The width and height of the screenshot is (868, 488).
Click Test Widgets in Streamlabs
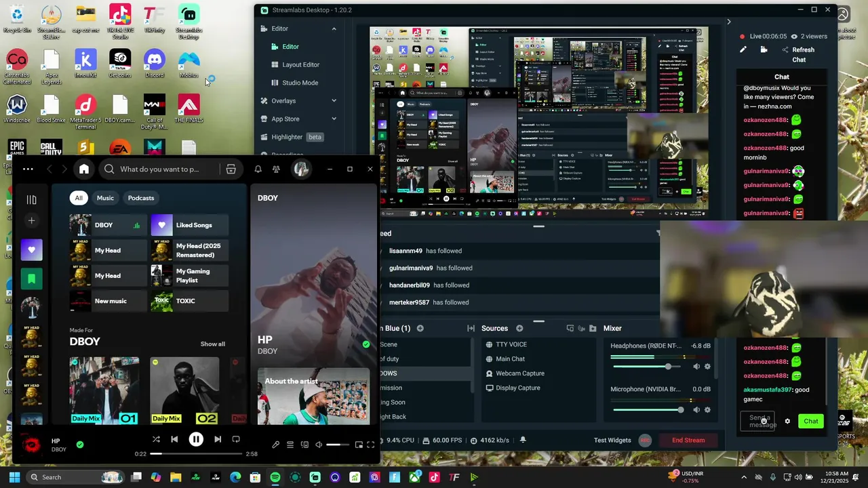coord(612,440)
